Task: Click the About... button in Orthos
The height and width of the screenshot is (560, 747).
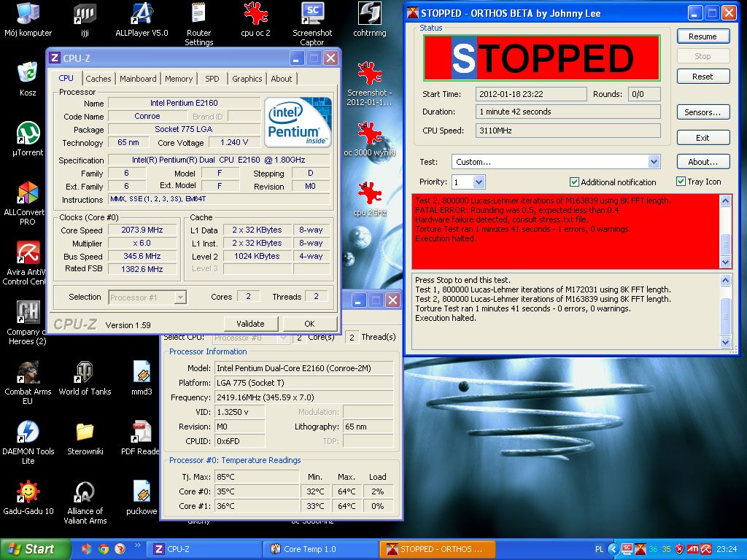Action: [703, 162]
